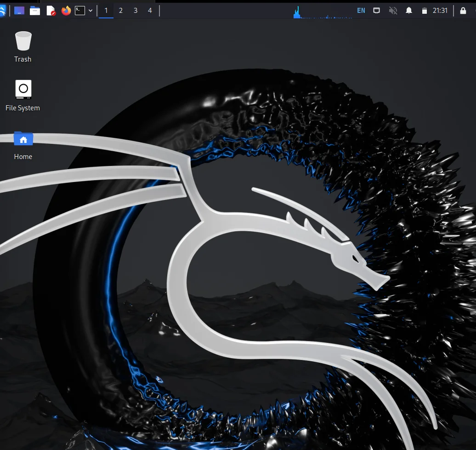Image resolution: width=476 pixels, height=450 pixels.
Task: Open the notifications bell
Action: [x=408, y=11]
